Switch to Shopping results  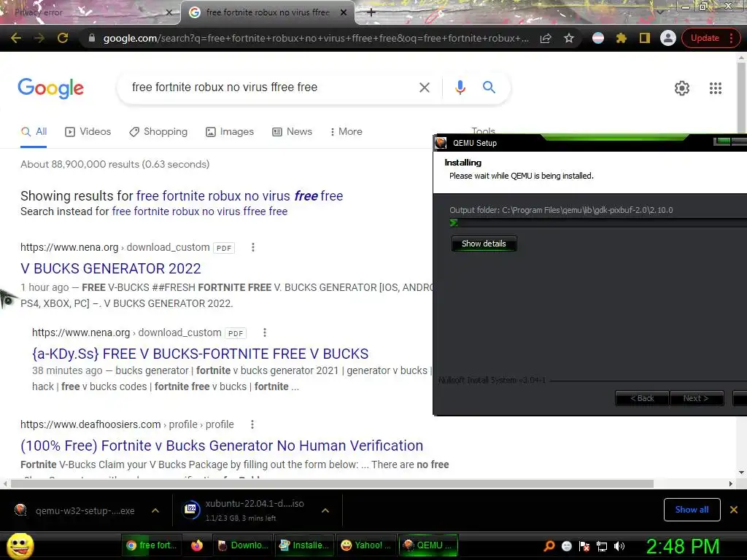(158, 132)
